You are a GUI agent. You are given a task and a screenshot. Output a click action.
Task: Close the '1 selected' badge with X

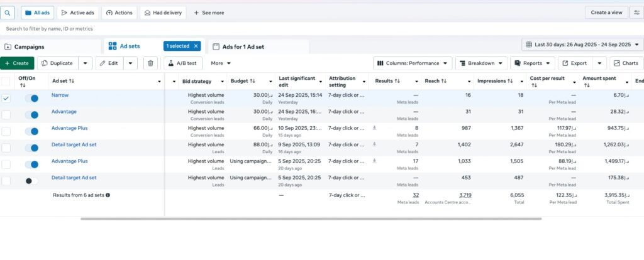[196, 46]
